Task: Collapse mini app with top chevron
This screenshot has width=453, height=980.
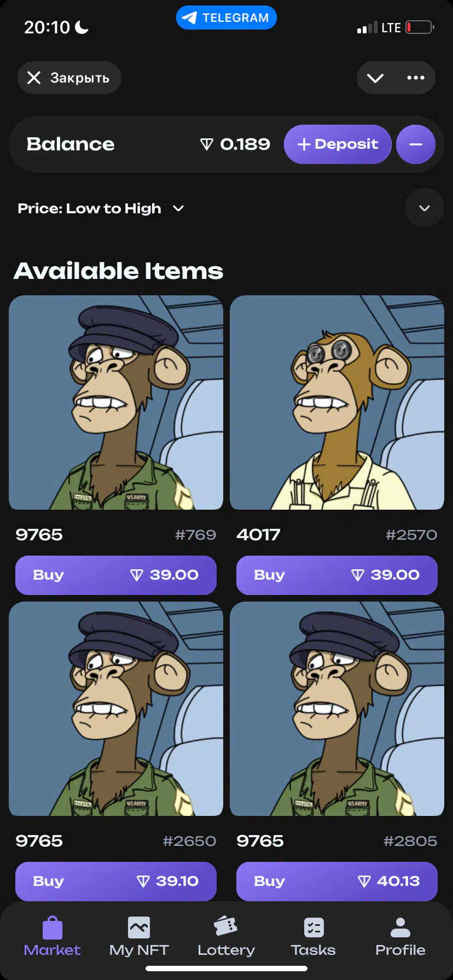Action: tap(375, 78)
